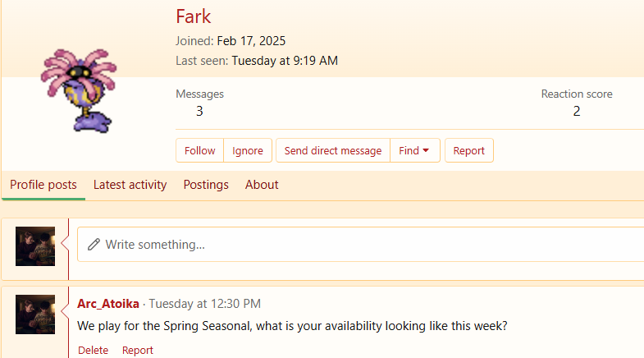
Task: Send direct message to Fark
Action: (333, 151)
